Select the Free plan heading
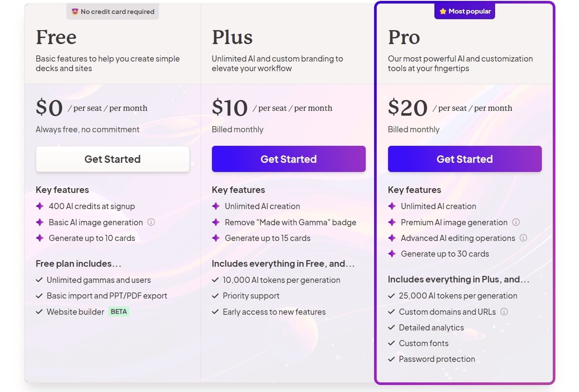 coord(56,37)
